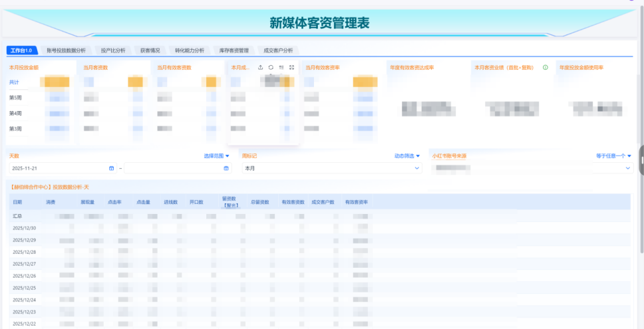
Task: Open the end date calendar icon
Action: (x=226, y=168)
